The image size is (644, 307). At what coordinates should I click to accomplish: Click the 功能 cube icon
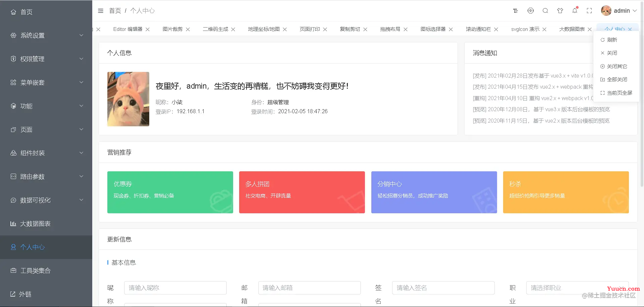point(13,106)
